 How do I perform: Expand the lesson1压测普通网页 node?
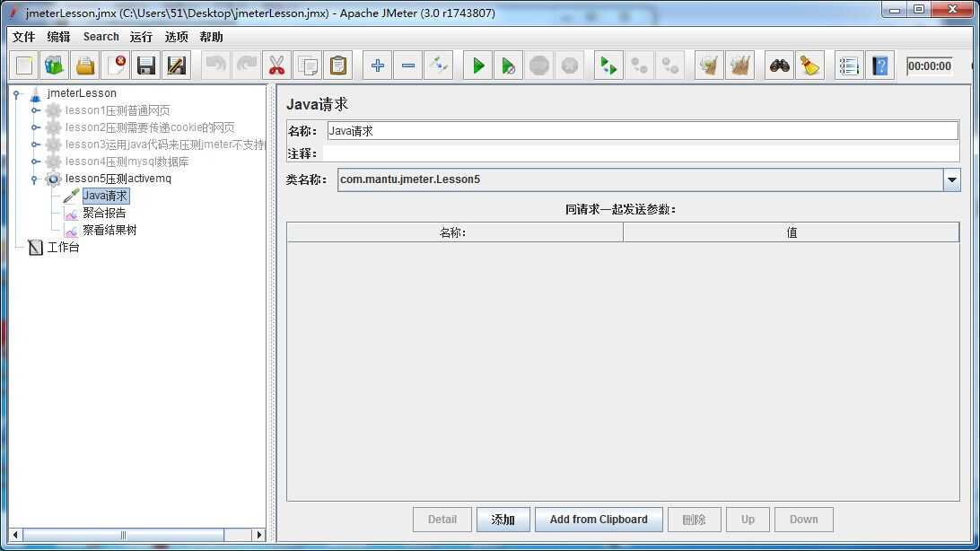point(36,110)
